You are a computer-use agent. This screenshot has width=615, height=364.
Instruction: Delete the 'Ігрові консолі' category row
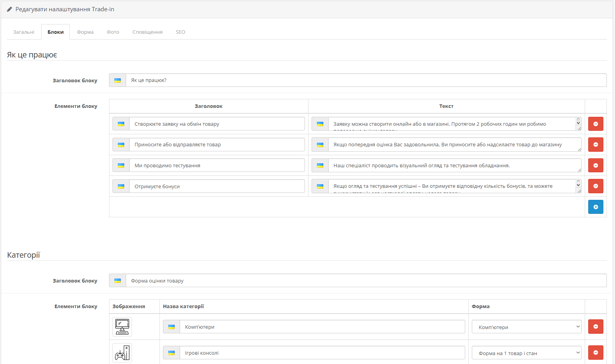point(596,352)
